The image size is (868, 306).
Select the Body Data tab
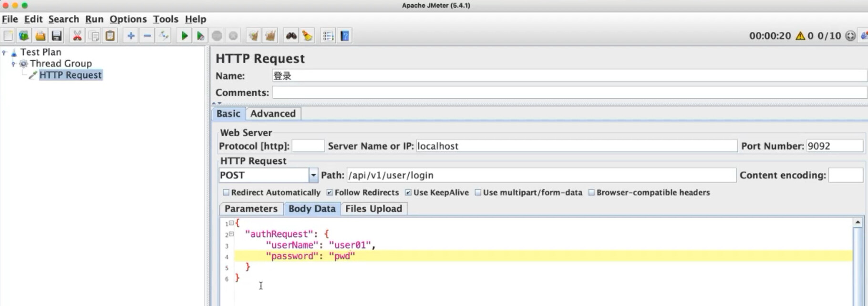click(x=312, y=209)
